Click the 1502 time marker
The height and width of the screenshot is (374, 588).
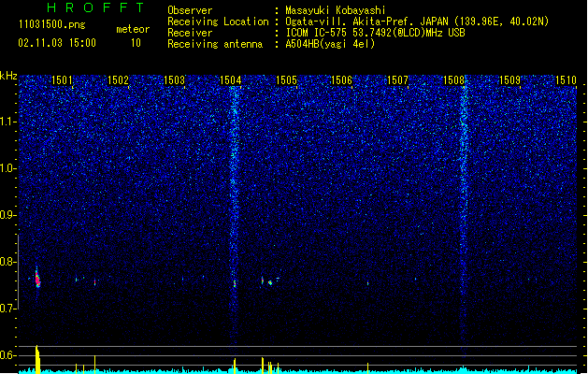click(x=118, y=79)
